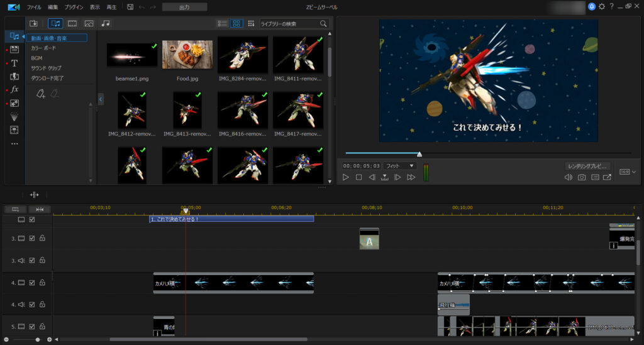Viewport: 644px width, 345px height.
Task: Toggle subtitle track enable checkbox
Action: coord(32,220)
